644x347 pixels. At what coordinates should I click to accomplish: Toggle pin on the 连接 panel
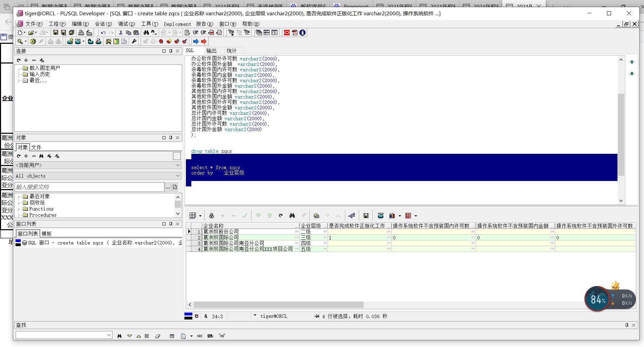[x=171, y=51]
